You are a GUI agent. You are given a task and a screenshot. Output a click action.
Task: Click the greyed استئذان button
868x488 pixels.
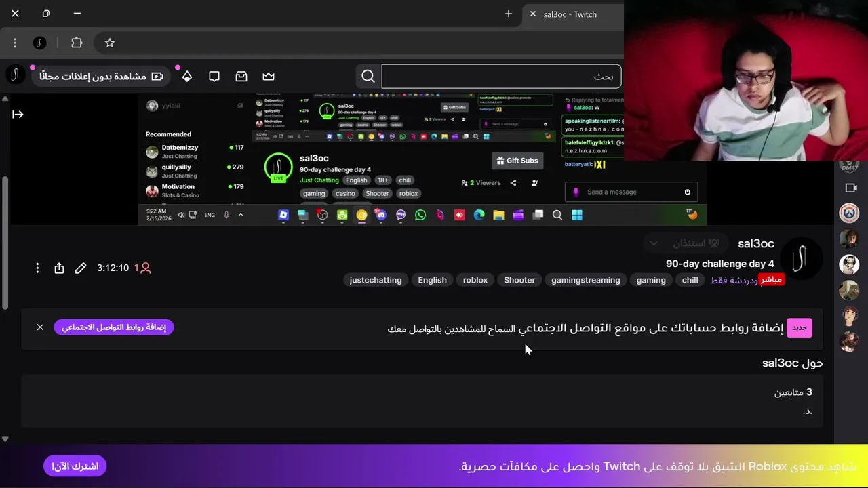point(696,243)
